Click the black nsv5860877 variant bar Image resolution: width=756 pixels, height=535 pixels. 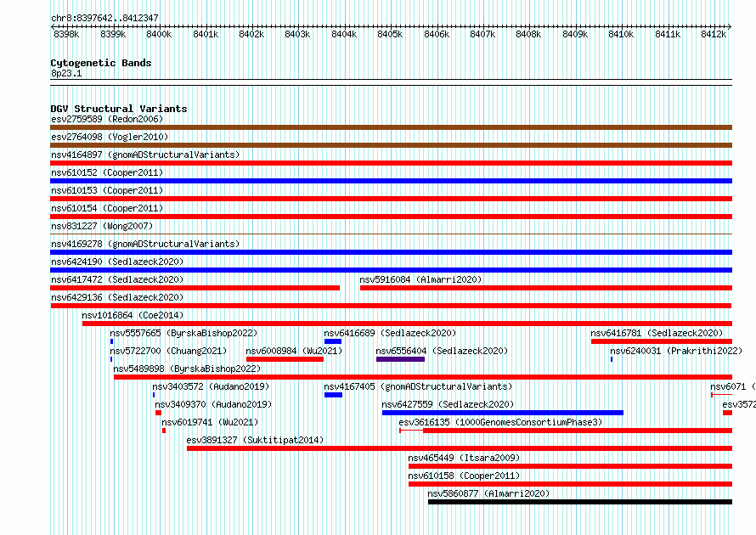coord(580,502)
